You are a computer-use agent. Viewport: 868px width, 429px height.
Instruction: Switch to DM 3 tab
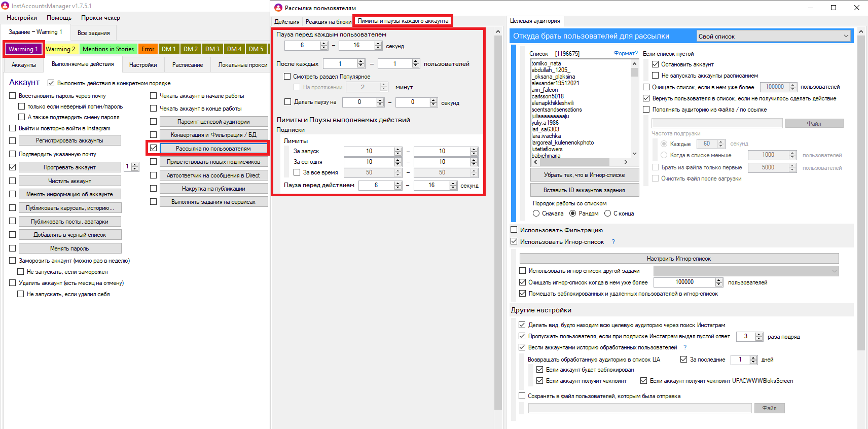[212, 49]
